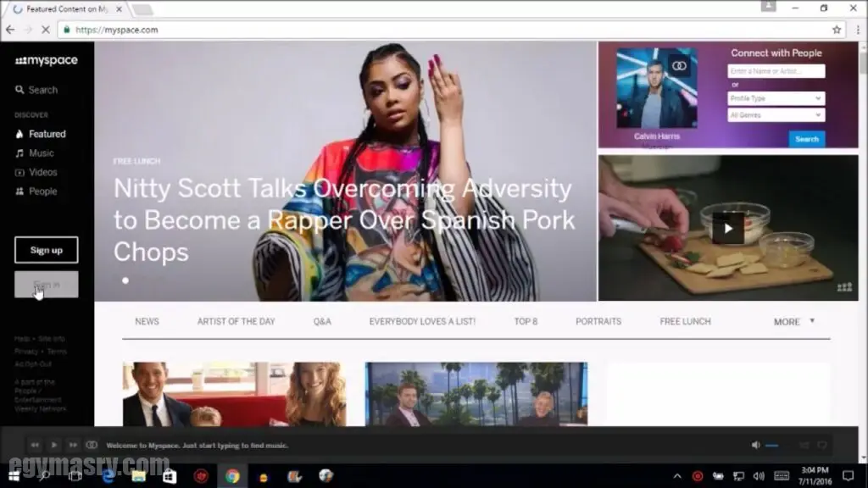Open Chrome from the Windows taskbar

[x=231, y=476]
